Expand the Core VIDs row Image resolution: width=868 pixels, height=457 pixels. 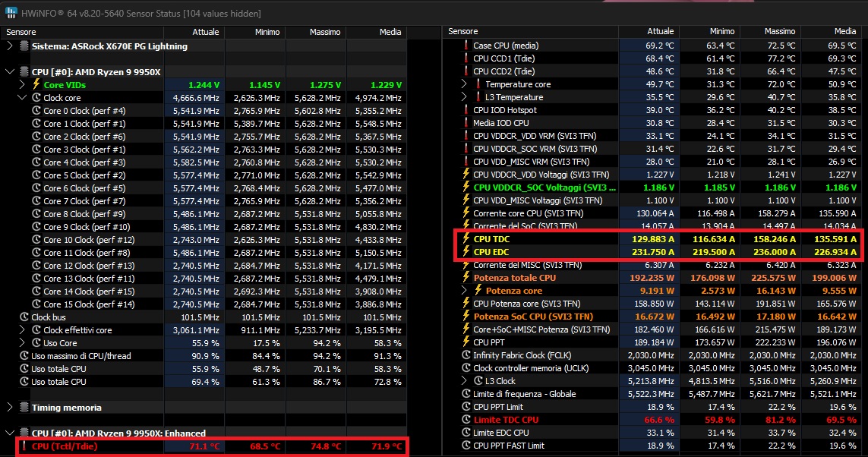(x=22, y=85)
